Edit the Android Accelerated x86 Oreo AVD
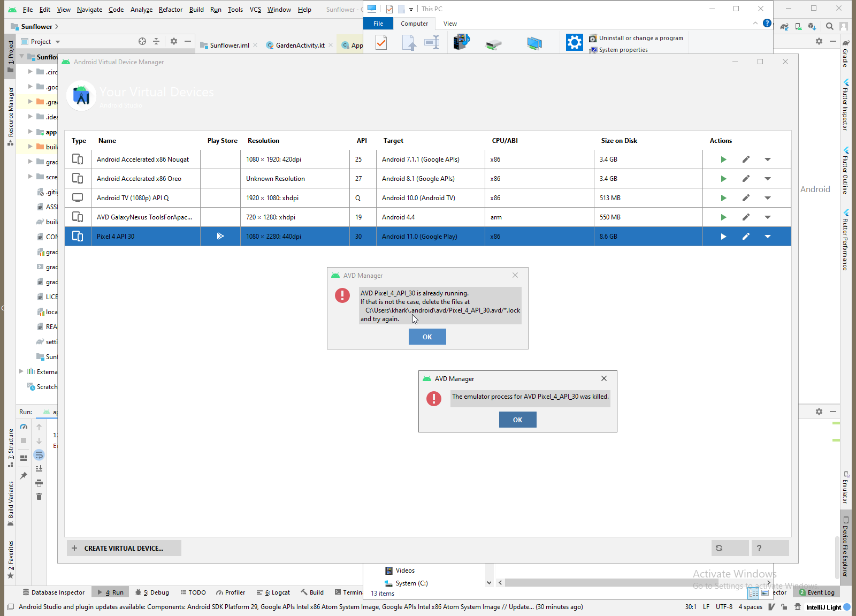This screenshot has height=616, width=856. pos(746,179)
